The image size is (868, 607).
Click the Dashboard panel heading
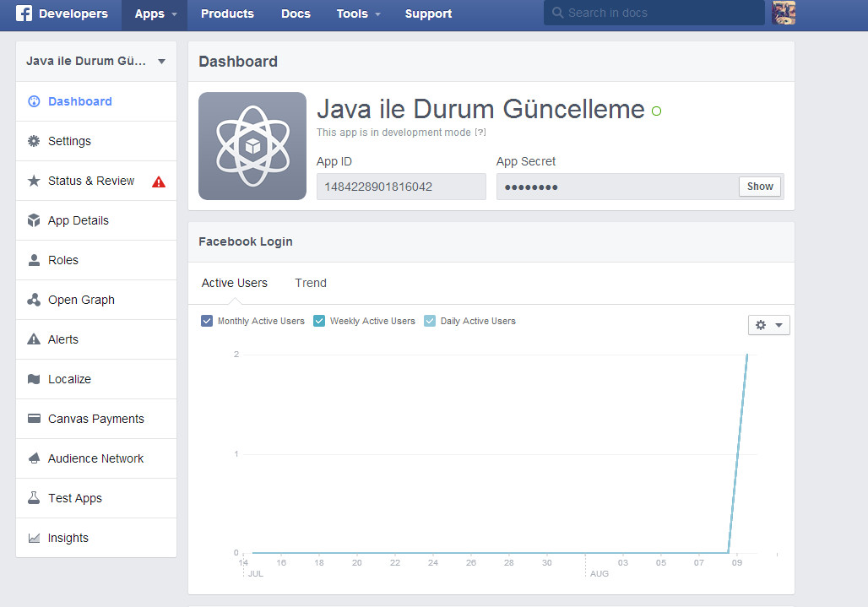pyautogui.click(x=238, y=62)
